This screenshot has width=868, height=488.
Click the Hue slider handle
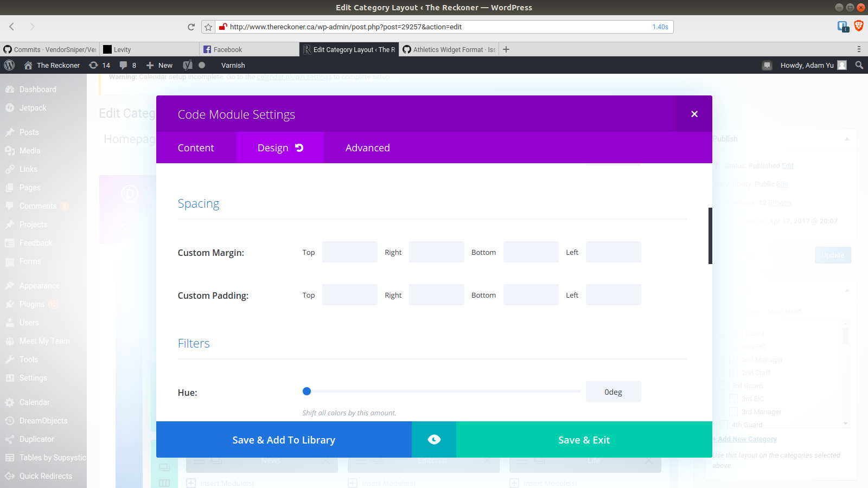click(x=307, y=391)
